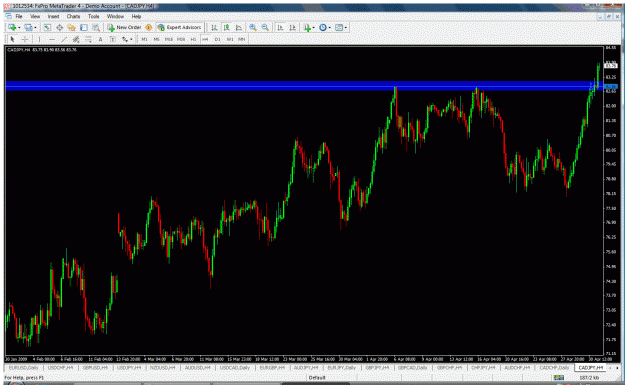Switch timeframe to H1
Screen dimensions: 625x385
pyautogui.click(x=193, y=39)
